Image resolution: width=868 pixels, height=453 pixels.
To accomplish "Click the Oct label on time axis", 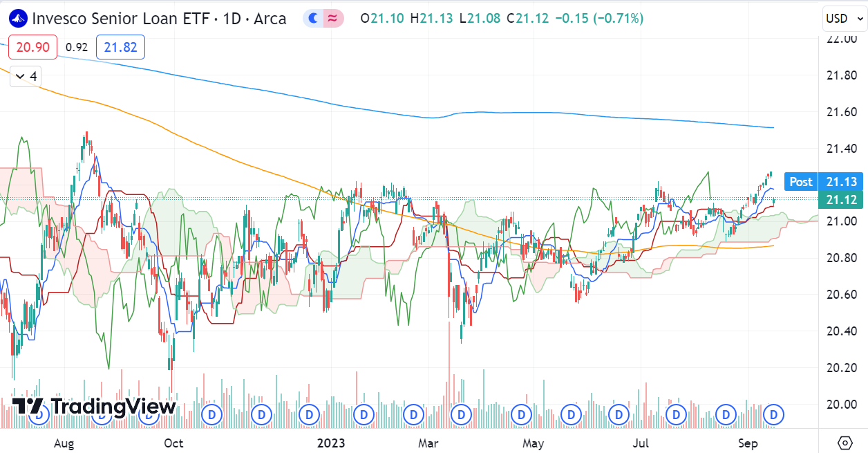I will click(174, 443).
